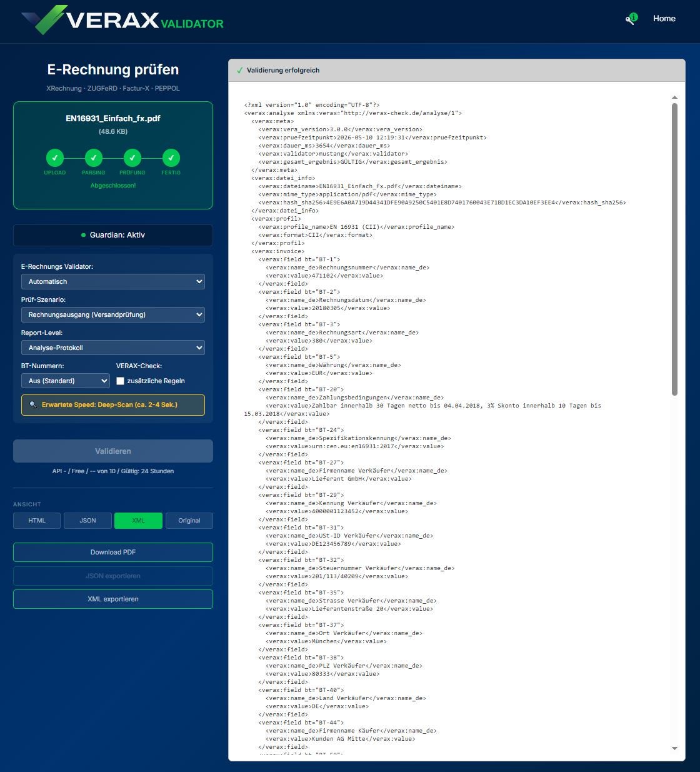
Task: Click the Lieferant GmbH value line
Action: [x=338, y=479]
